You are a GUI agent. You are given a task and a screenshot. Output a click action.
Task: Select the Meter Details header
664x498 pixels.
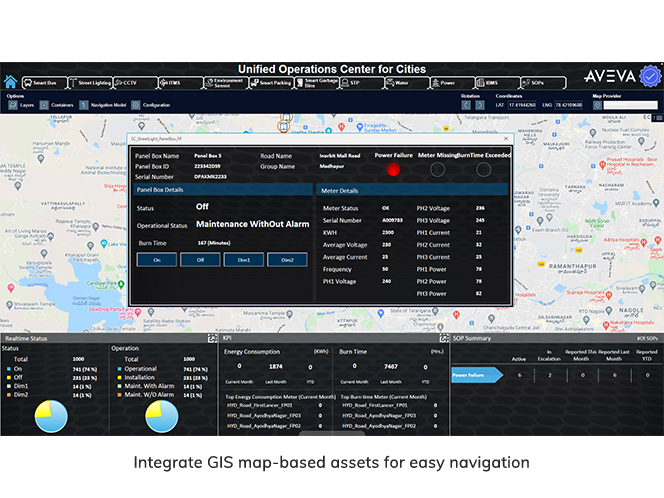(412, 190)
